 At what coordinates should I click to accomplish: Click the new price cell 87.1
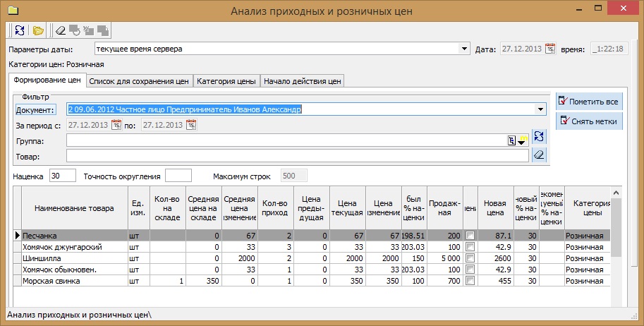tap(495, 236)
